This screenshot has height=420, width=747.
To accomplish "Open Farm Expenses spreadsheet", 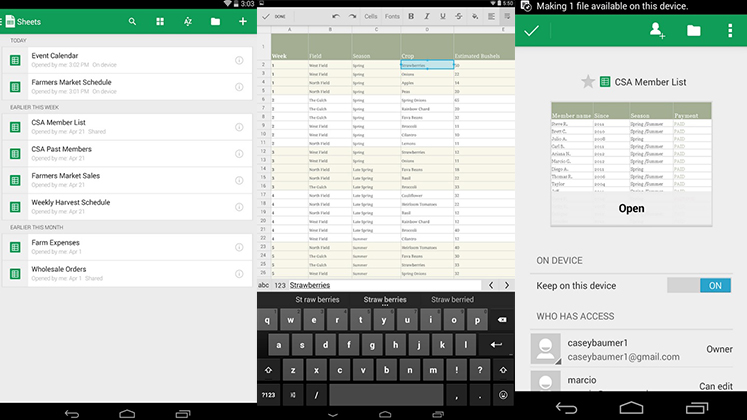I will point(127,247).
